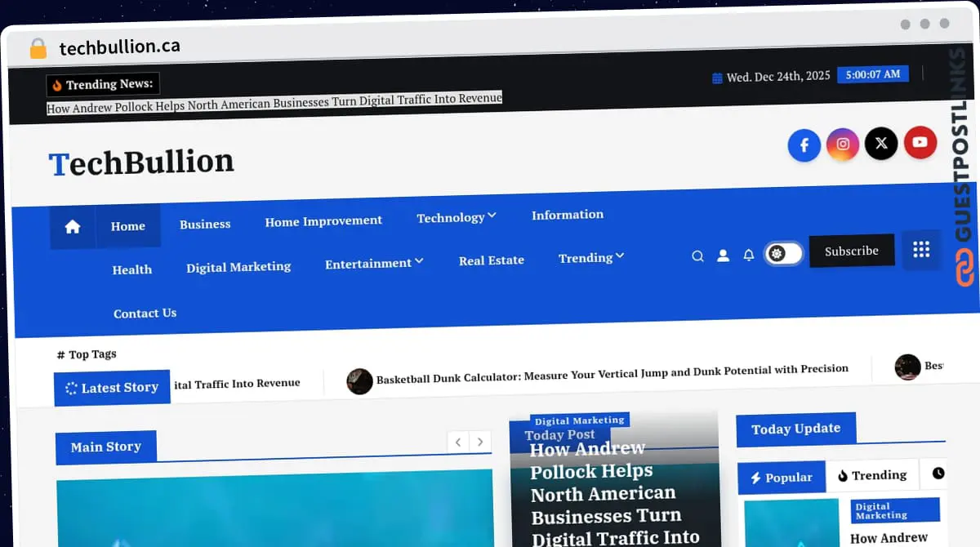Click the next arrow in Main Story

(480, 442)
